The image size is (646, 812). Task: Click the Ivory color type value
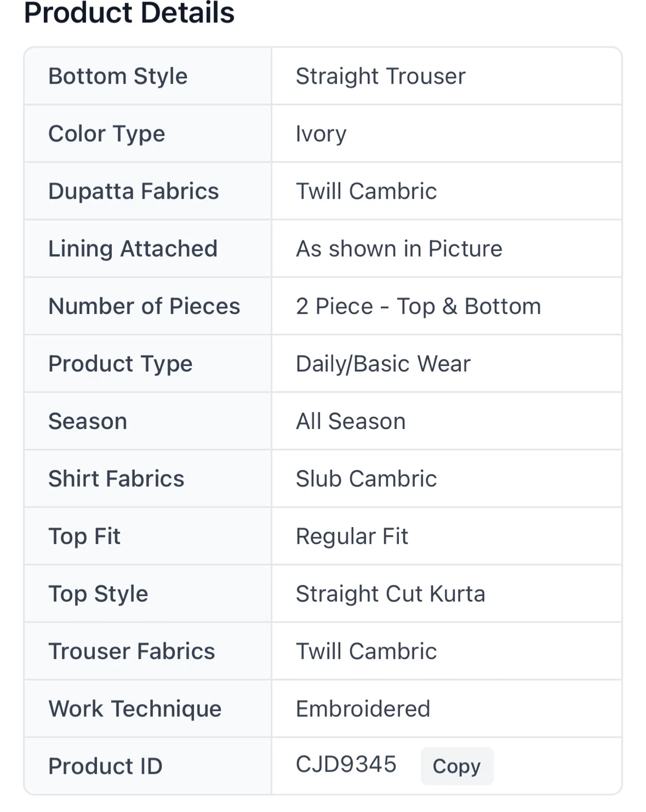(321, 134)
